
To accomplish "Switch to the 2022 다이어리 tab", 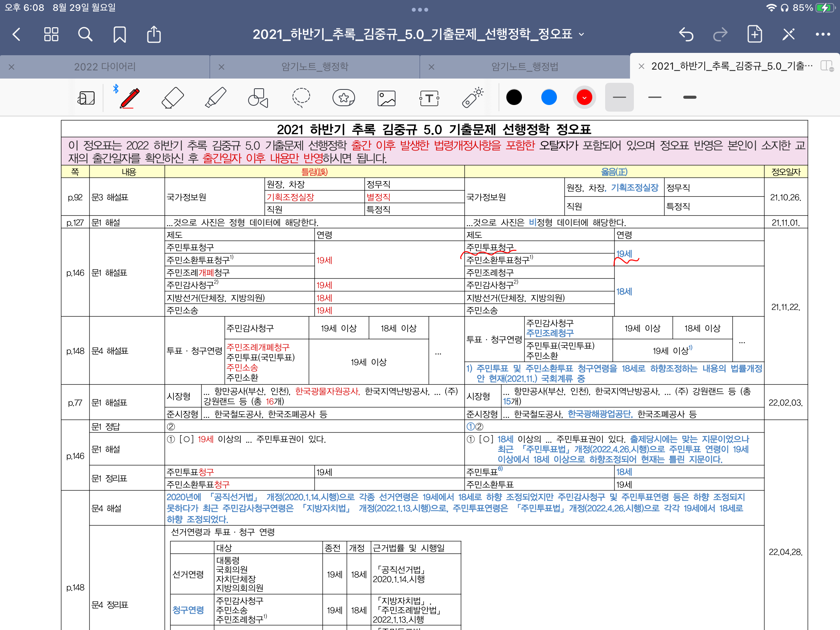I will pos(105,67).
